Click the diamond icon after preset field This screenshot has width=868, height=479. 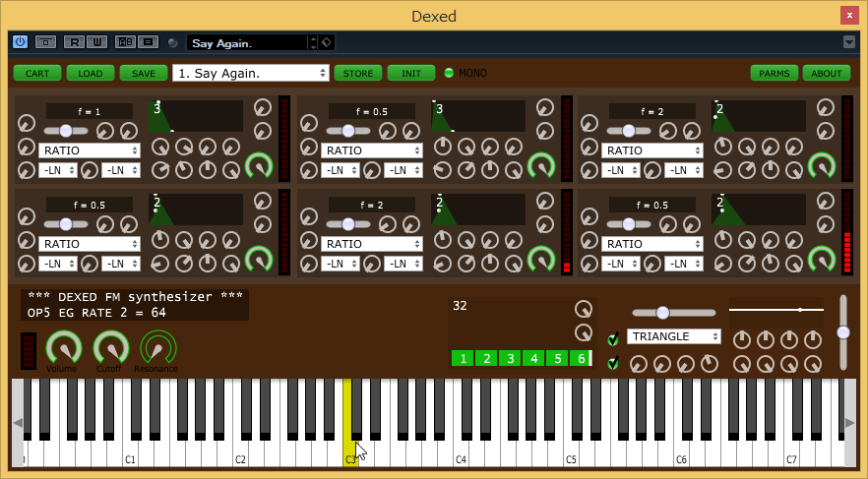(x=327, y=42)
